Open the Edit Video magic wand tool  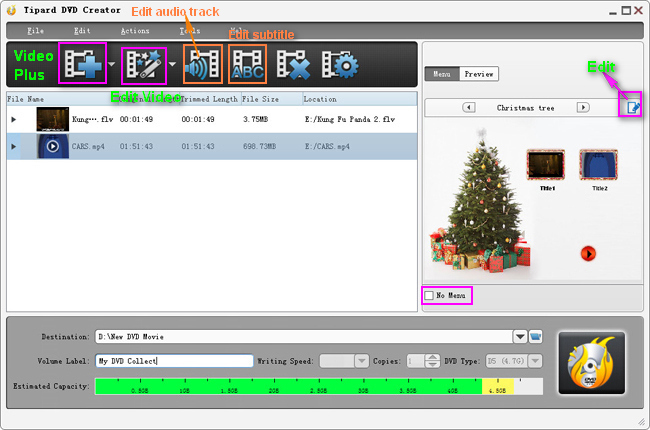pyautogui.click(x=144, y=64)
